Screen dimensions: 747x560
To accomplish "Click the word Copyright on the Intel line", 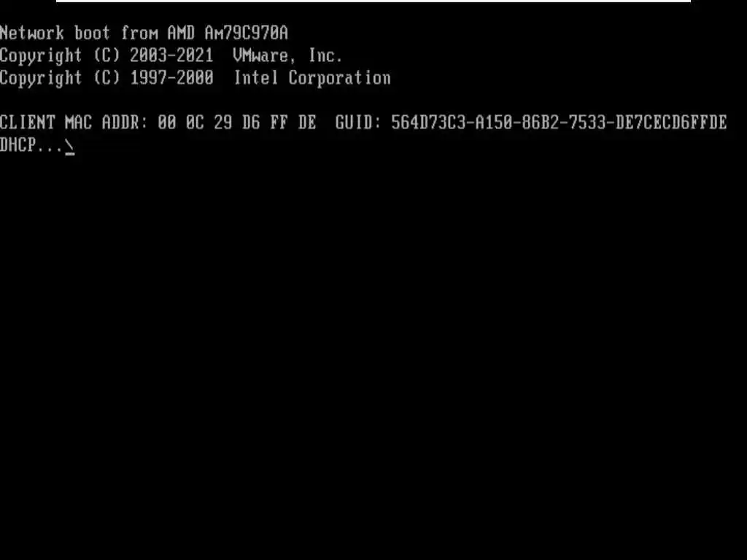I will click(41, 79).
